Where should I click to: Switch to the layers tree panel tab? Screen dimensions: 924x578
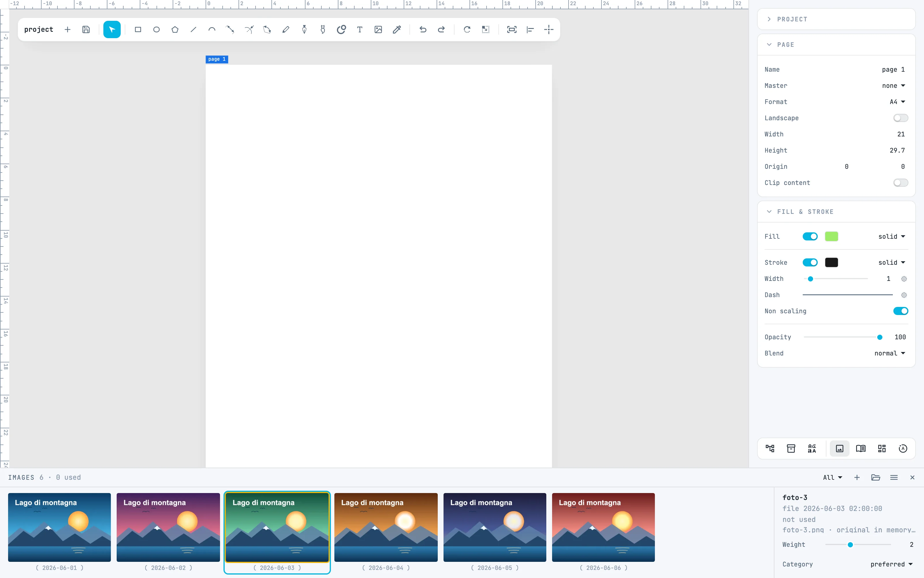tap(770, 449)
